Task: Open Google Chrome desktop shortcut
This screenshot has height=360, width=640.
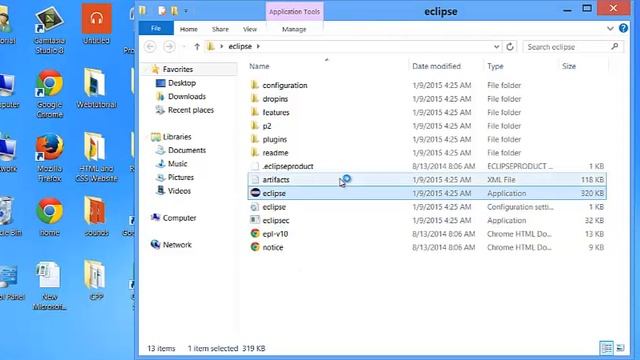Action: click(49, 93)
